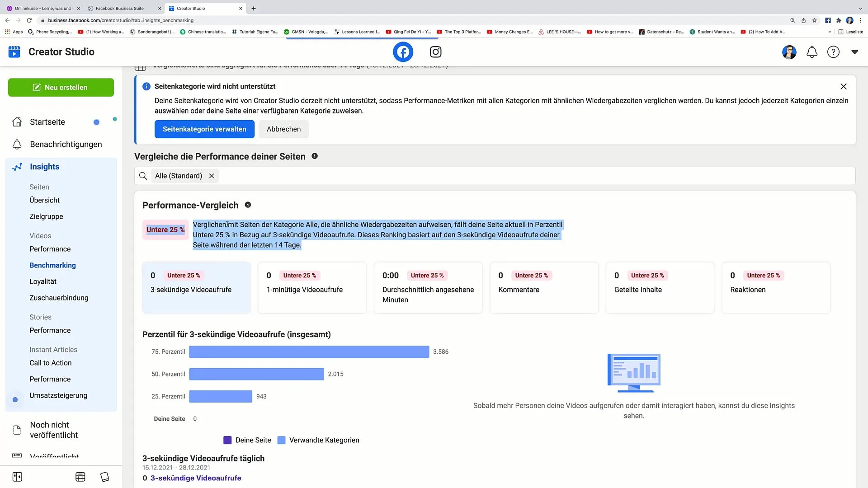Viewport: 868px width, 488px height.
Task: Click Deine Seite purple legend swatch
Action: (x=227, y=440)
